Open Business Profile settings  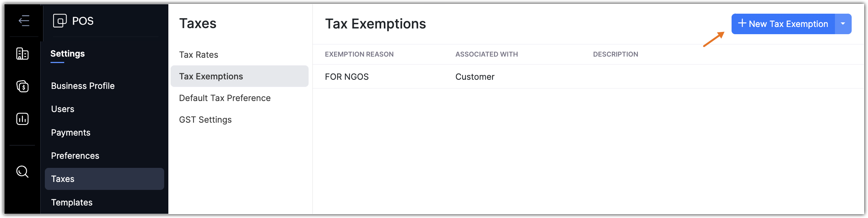[x=83, y=86]
